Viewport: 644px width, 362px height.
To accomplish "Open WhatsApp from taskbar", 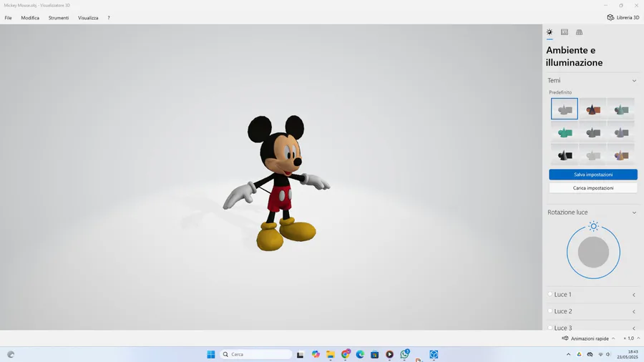I will tap(404, 354).
